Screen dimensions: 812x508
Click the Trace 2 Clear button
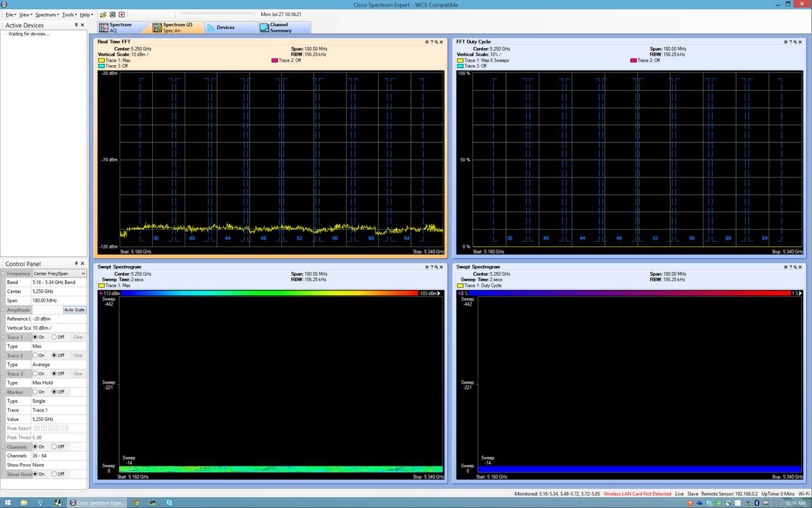pyautogui.click(x=78, y=355)
